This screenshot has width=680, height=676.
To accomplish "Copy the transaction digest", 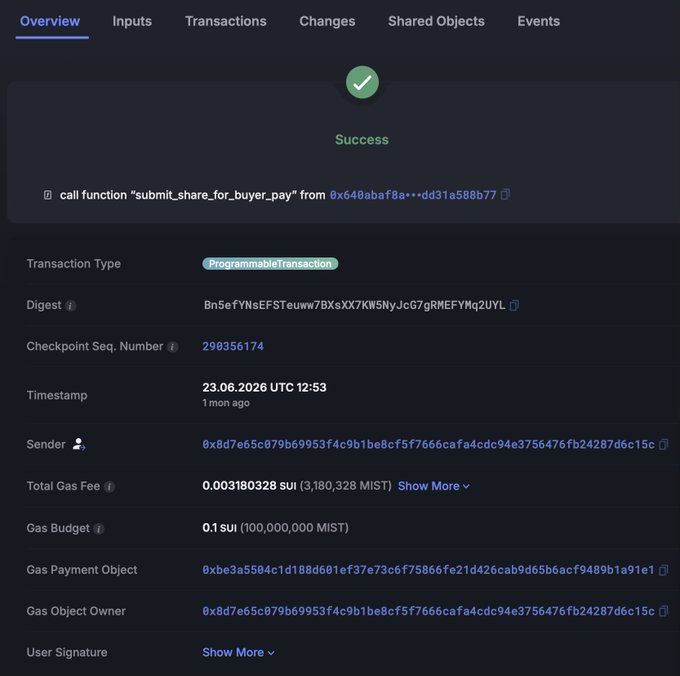I will tap(514, 305).
